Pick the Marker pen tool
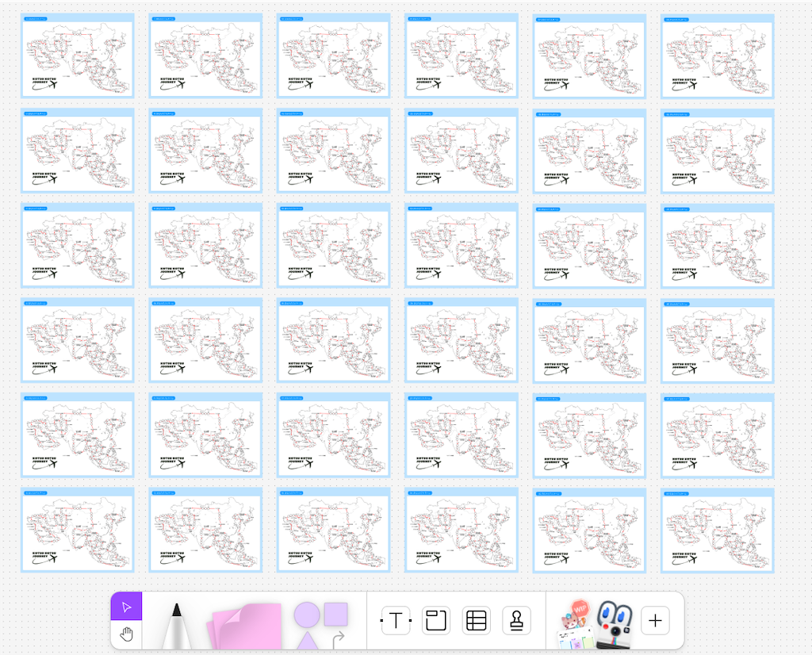The height and width of the screenshot is (655, 812). [x=176, y=626]
